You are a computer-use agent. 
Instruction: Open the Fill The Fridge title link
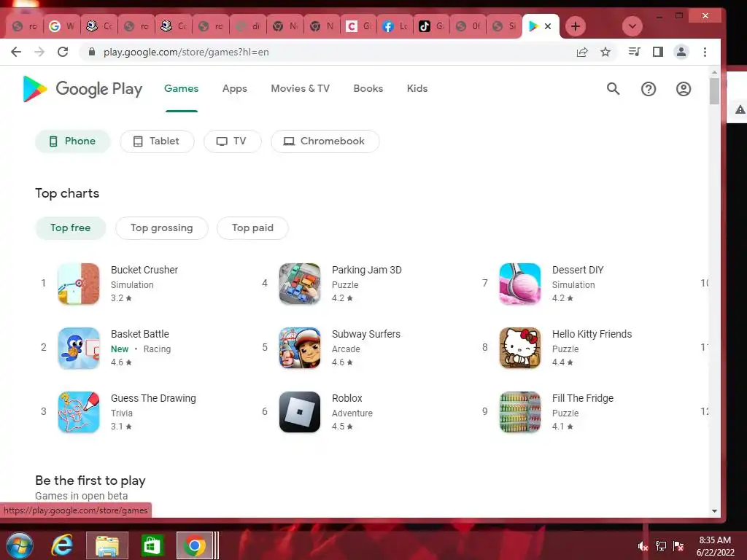pyautogui.click(x=583, y=398)
